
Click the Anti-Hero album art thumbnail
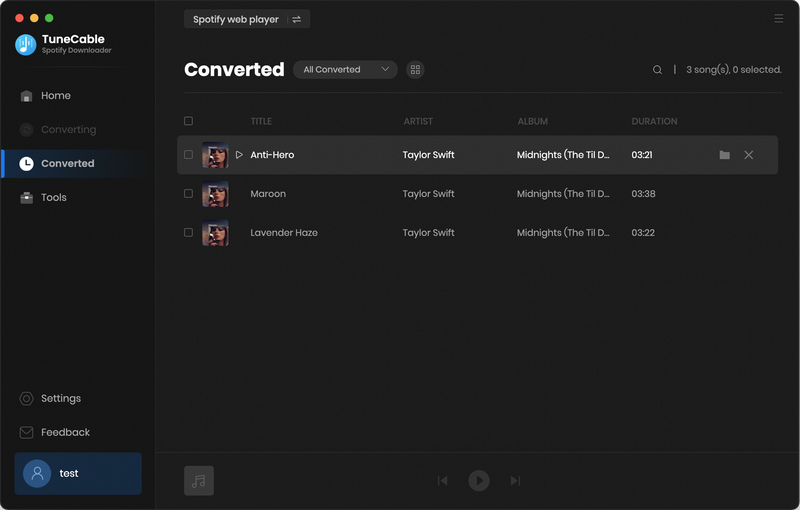coord(215,155)
